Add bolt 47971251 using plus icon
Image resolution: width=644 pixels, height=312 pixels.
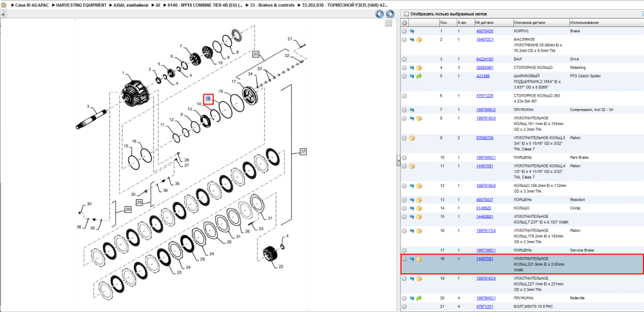(x=404, y=307)
